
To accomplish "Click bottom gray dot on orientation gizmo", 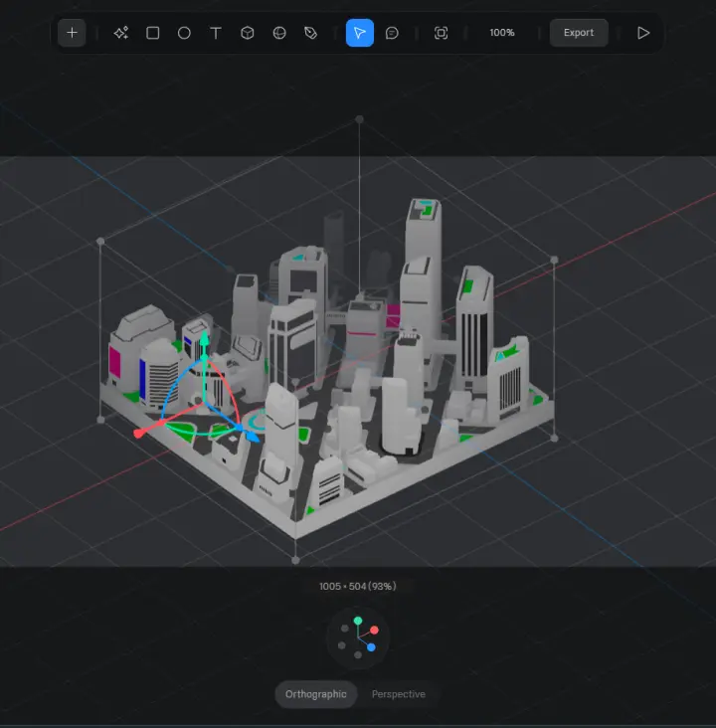I will click(x=358, y=655).
